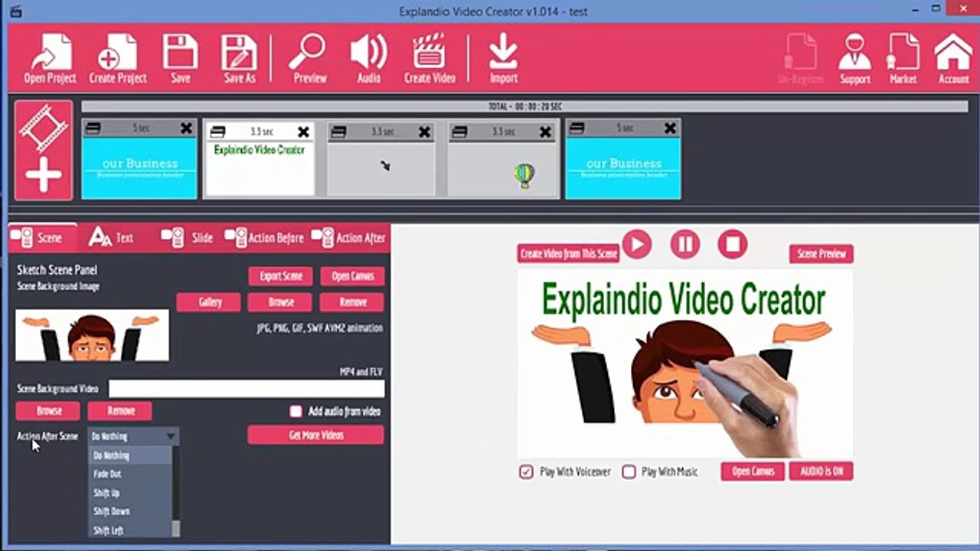This screenshot has width=980, height=551.
Task: Open the Action After tab
Action: tap(349, 238)
